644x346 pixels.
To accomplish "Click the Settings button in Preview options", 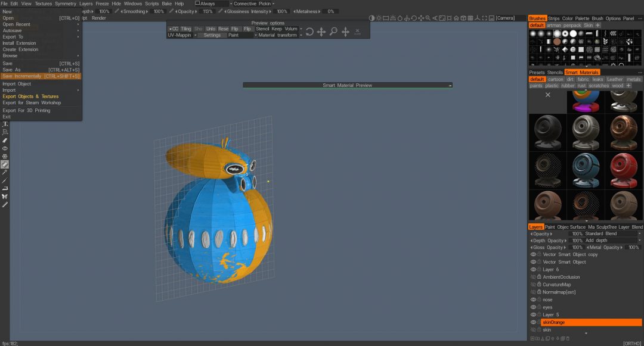I will tap(212, 35).
